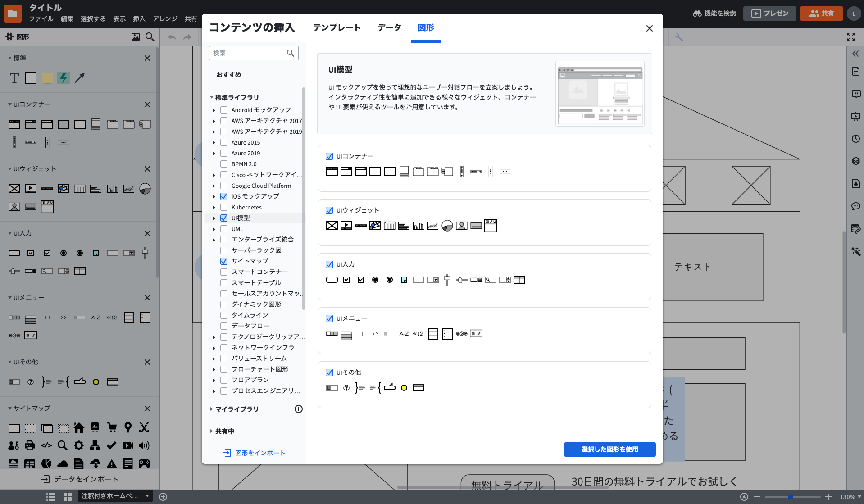Image resolution: width=864 pixels, height=504 pixels.
Task: Click the 図形をインポート link
Action: [255, 453]
